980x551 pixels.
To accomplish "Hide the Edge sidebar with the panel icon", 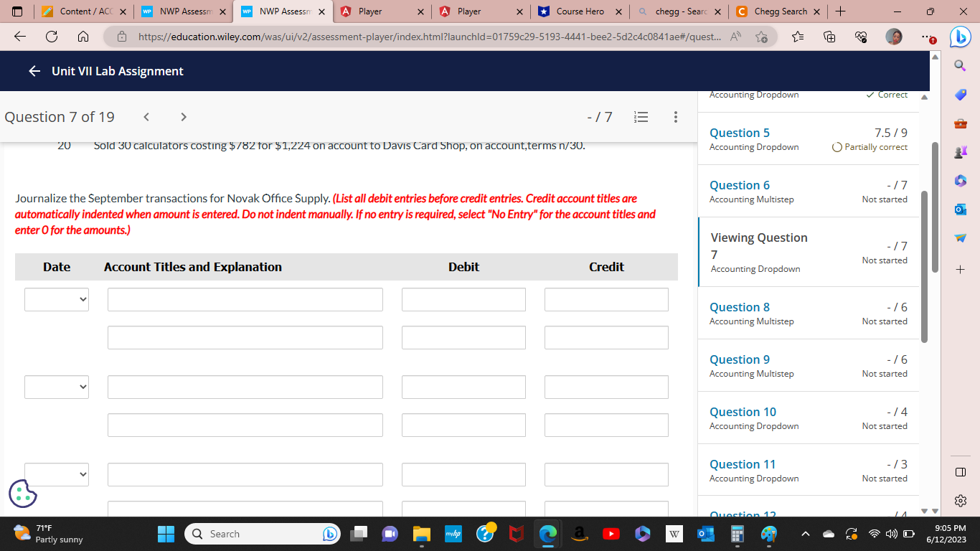I will (x=961, y=472).
